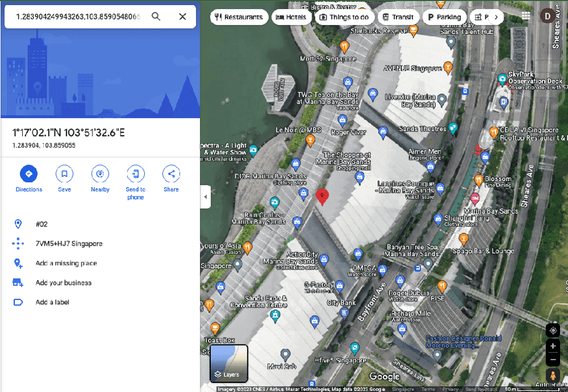Open Nearby places search
Screen dimensions: 568x392
coord(100,174)
